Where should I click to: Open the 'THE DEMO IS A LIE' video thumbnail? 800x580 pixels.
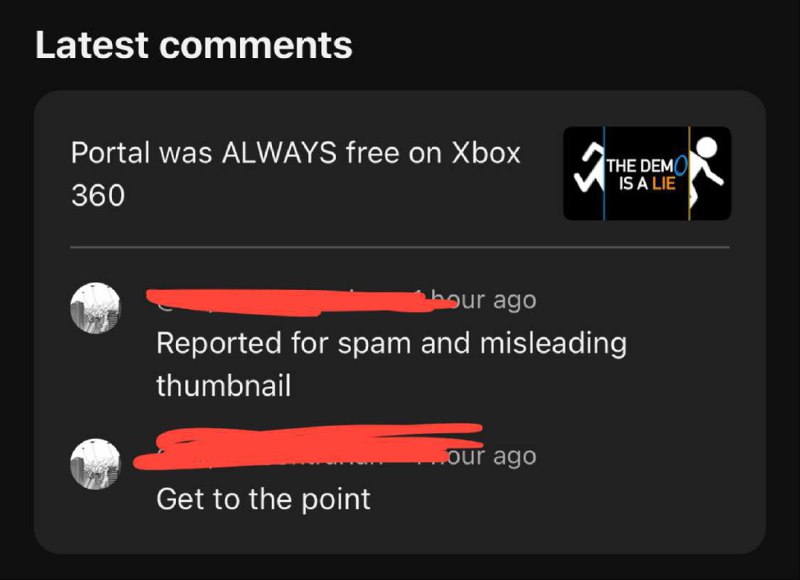click(x=647, y=173)
